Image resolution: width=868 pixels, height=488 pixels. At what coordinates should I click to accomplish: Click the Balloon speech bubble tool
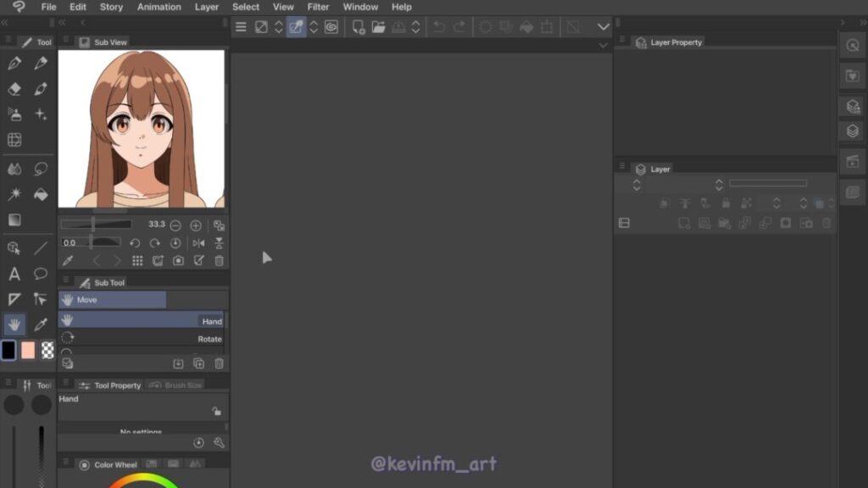coord(41,274)
